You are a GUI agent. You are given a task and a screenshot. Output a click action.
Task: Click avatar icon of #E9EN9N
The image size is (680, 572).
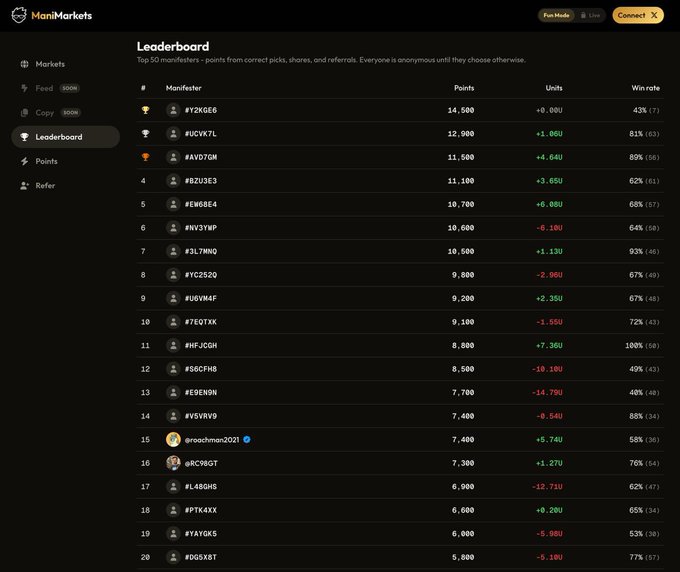[173, 392]
